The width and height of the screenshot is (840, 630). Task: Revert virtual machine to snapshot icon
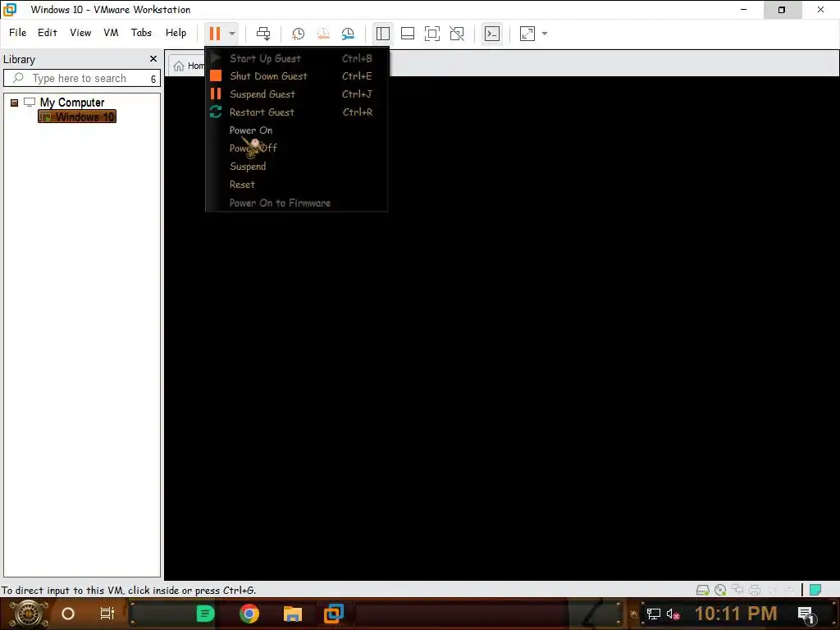(323, 34)
